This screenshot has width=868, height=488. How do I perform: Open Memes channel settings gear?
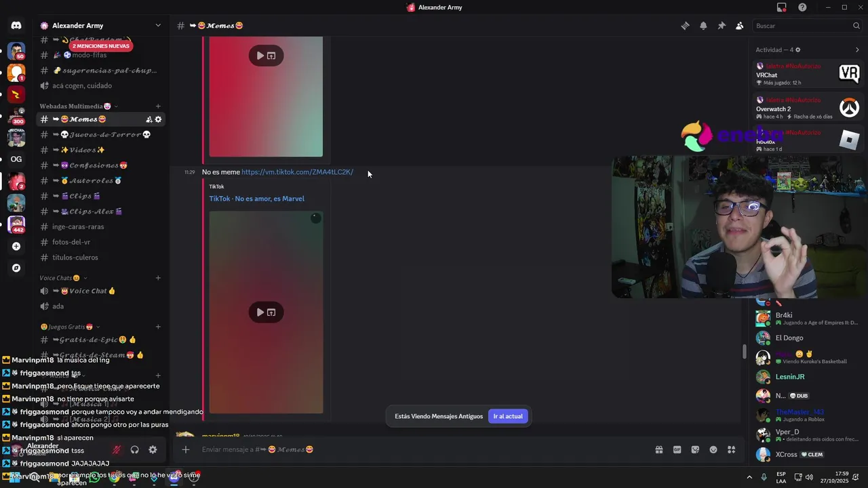(159, 119)
